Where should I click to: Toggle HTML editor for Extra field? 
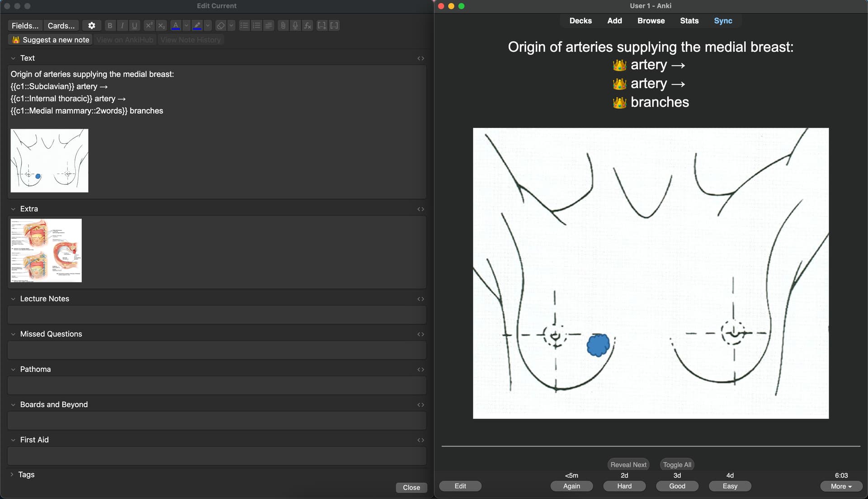click(420, 209)
